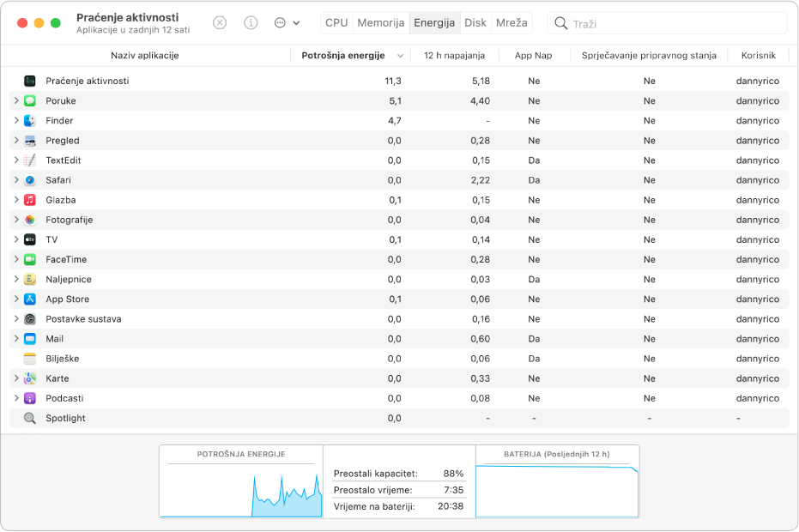
Task: Click the Poruke app icon
Action: pyautogui.click(x=30, y=101)
